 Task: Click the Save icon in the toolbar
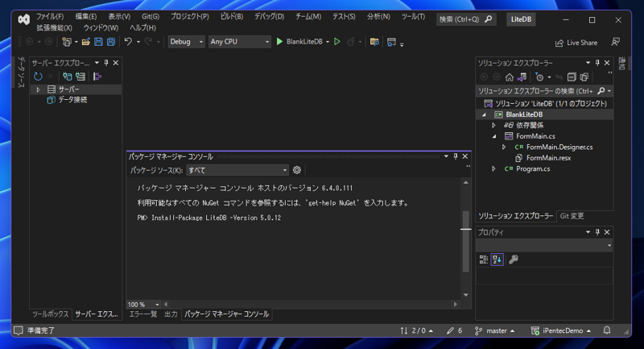click(x=98, y=42)
